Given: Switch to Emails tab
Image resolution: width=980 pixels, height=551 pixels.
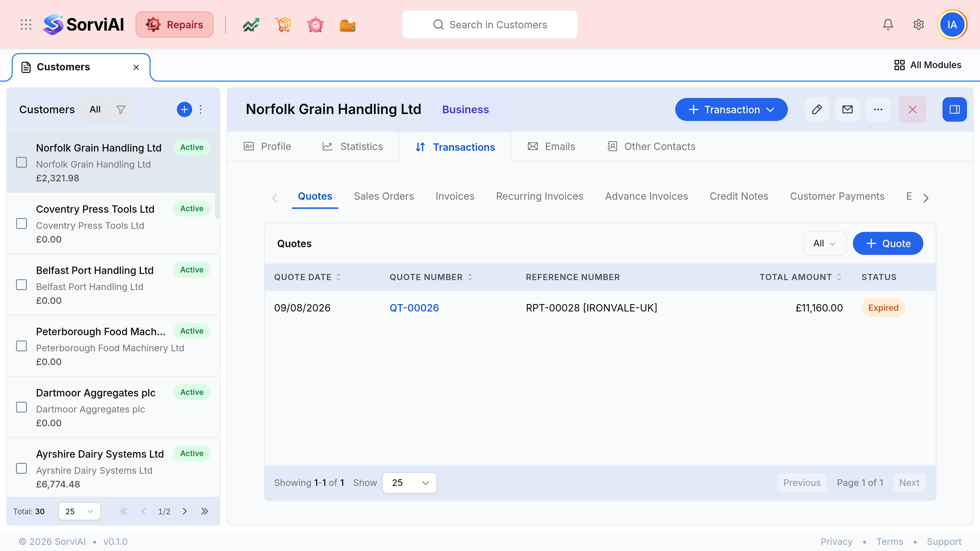Looking at the screenshot, I should tap(551, 146).
